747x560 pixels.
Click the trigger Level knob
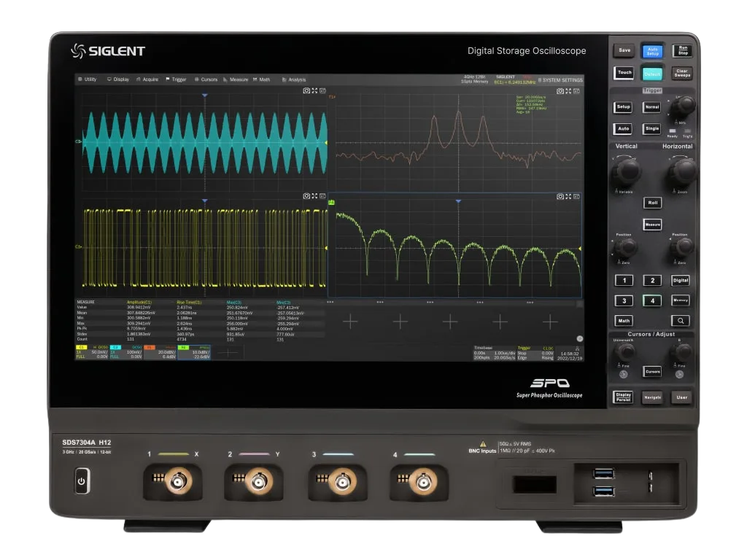[x=684, y=107]
